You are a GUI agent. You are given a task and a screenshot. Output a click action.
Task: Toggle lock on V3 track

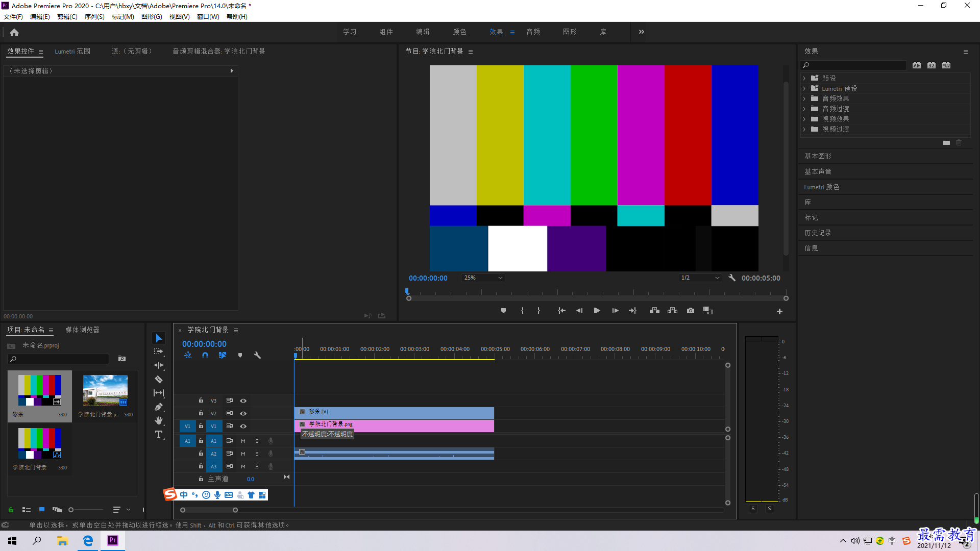(x=201, y=400)
